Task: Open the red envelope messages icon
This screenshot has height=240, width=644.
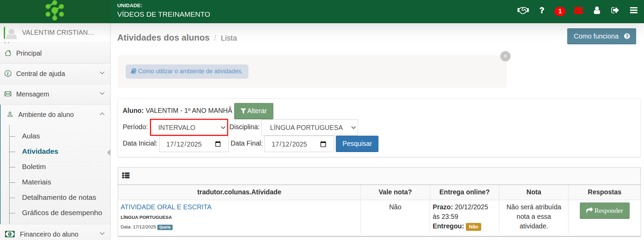Action: coord(578,11)
